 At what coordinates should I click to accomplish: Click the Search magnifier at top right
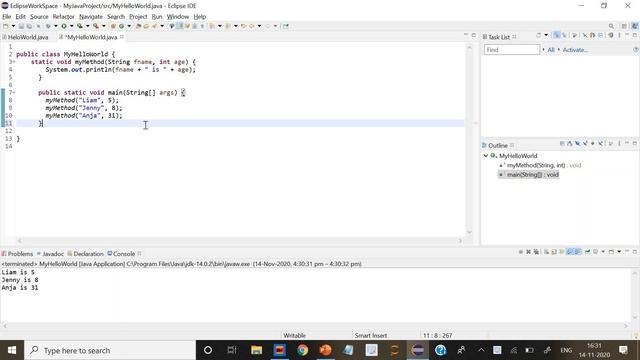point(611,26)
